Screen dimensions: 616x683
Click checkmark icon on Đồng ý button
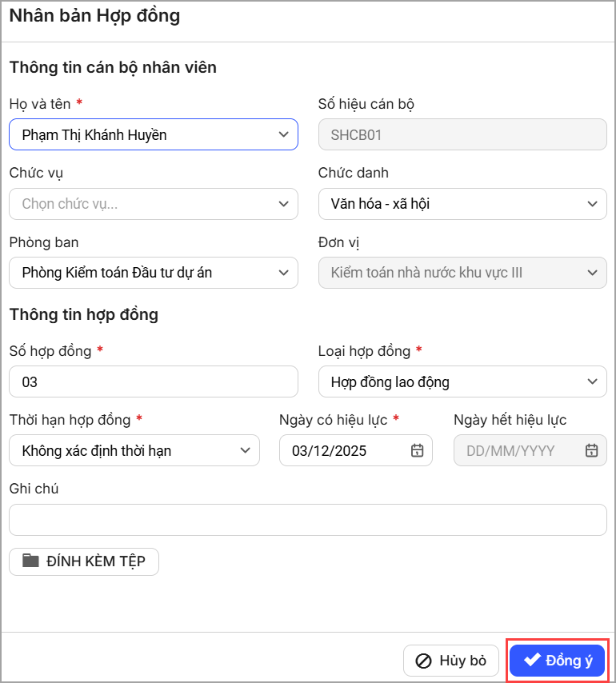(x=532, y=661)
